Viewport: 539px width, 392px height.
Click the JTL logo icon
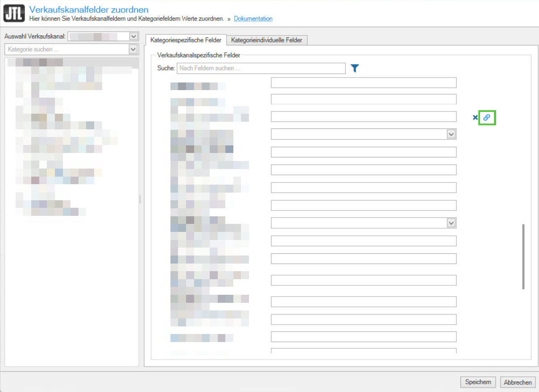(14, 13)
